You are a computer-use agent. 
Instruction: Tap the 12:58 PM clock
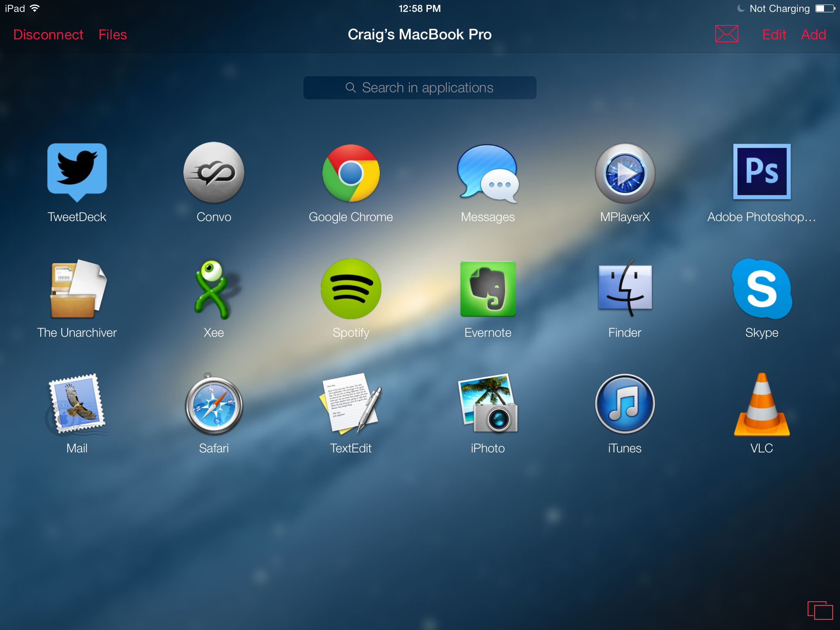(x=420, y=9)
